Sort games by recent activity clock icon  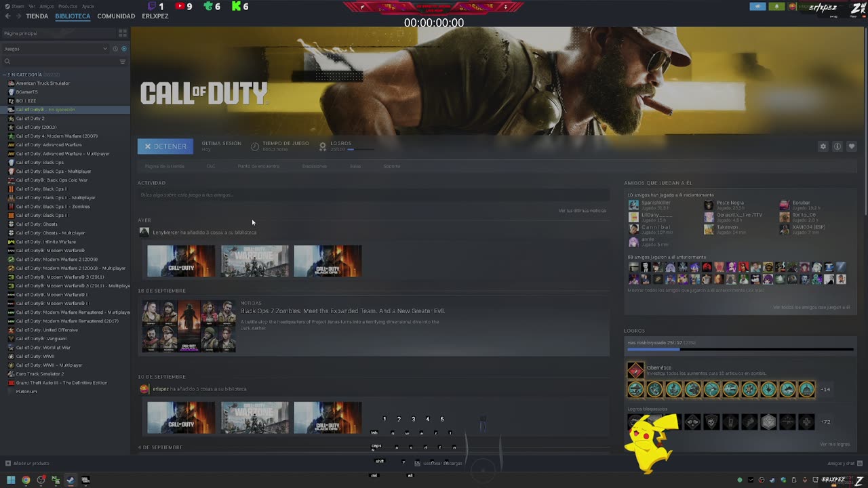(115, 49)
